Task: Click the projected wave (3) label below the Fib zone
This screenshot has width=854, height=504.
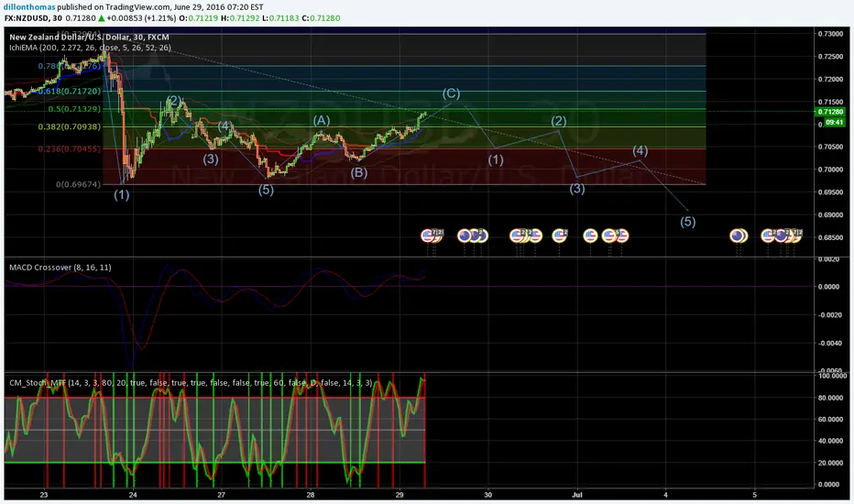Action: click(x=577, y=189)
